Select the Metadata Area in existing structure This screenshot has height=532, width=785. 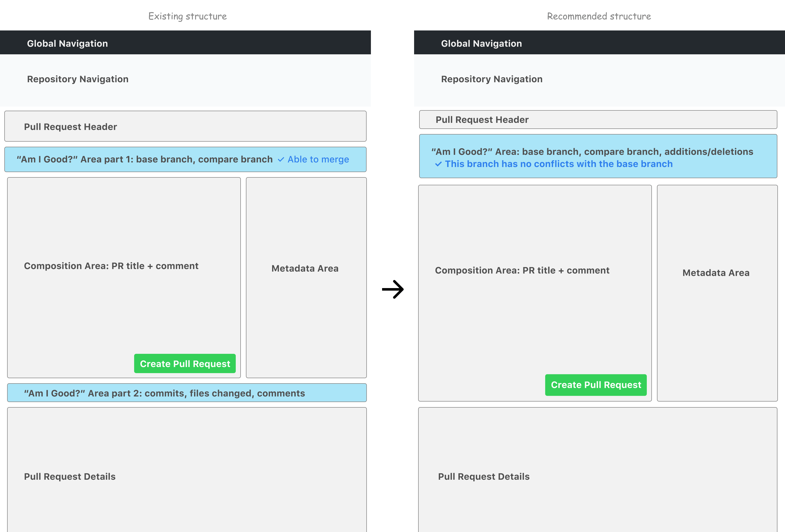click(306, 277)
